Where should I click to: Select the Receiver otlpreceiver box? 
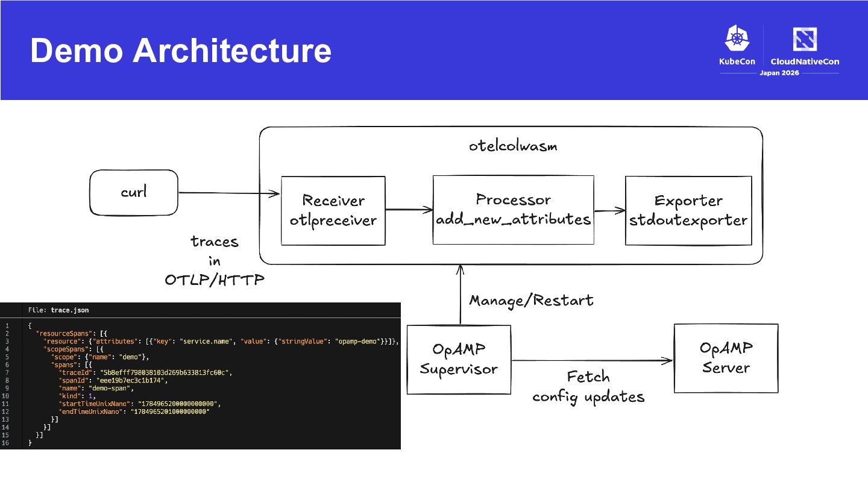333,210
